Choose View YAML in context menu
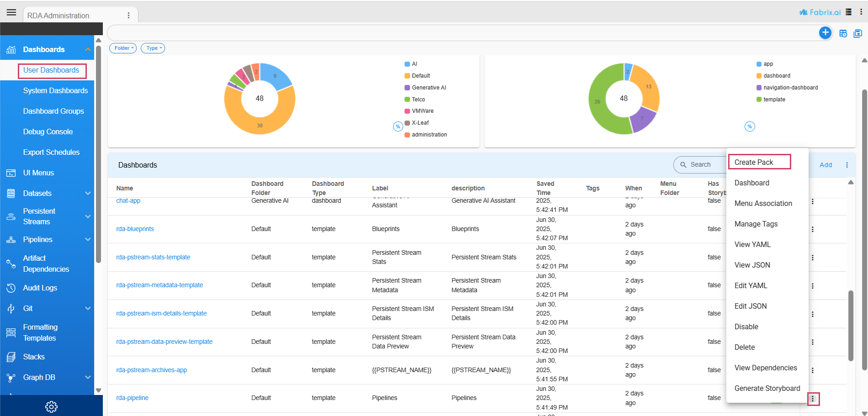The width and height of the screenshot is (868, 416). coord(752,244)
